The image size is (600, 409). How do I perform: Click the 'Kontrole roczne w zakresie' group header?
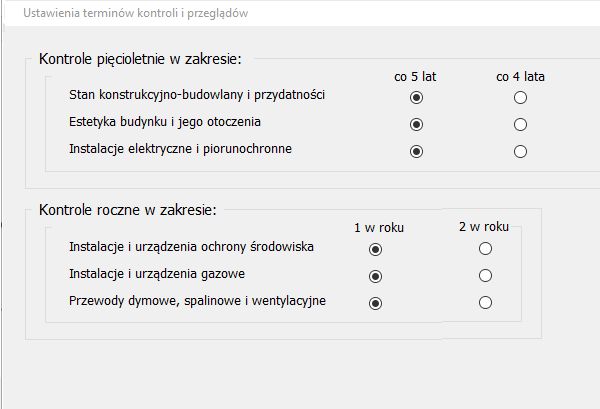[x=127, y=210]
